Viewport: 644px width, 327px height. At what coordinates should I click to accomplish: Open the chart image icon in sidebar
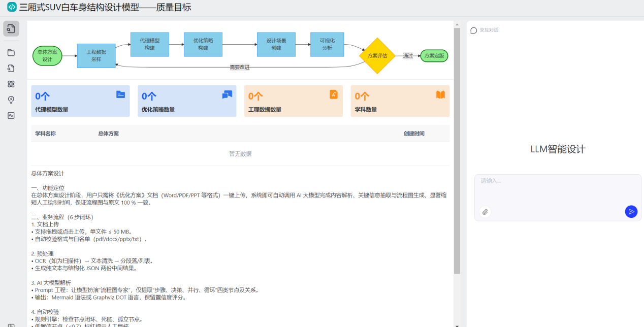[11, 115]
